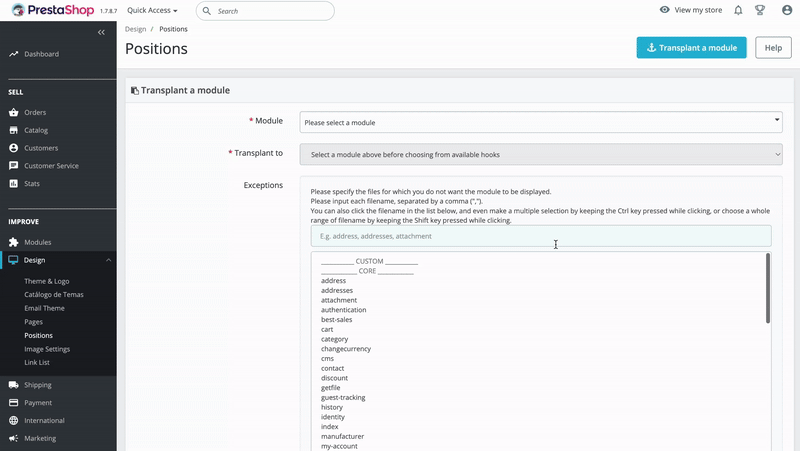
Task: Open the Module select dropdown
Action: [x=541, y=122]
